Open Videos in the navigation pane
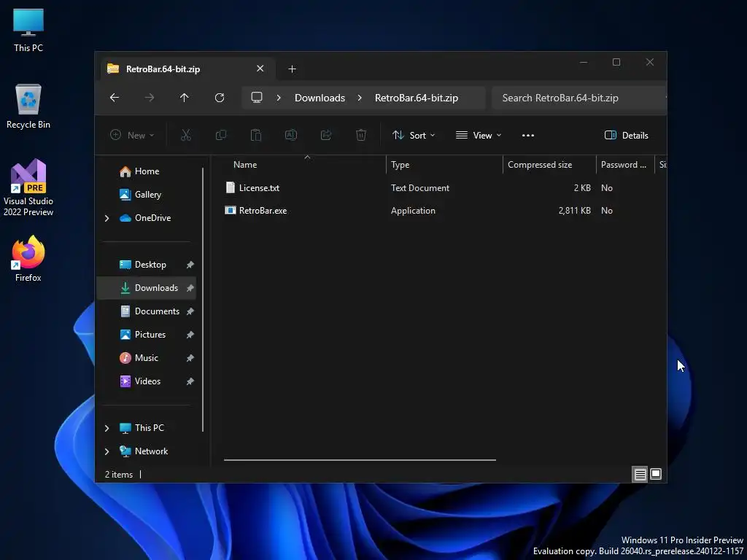The height and width of the screenshot is (560, 747). 147,381
